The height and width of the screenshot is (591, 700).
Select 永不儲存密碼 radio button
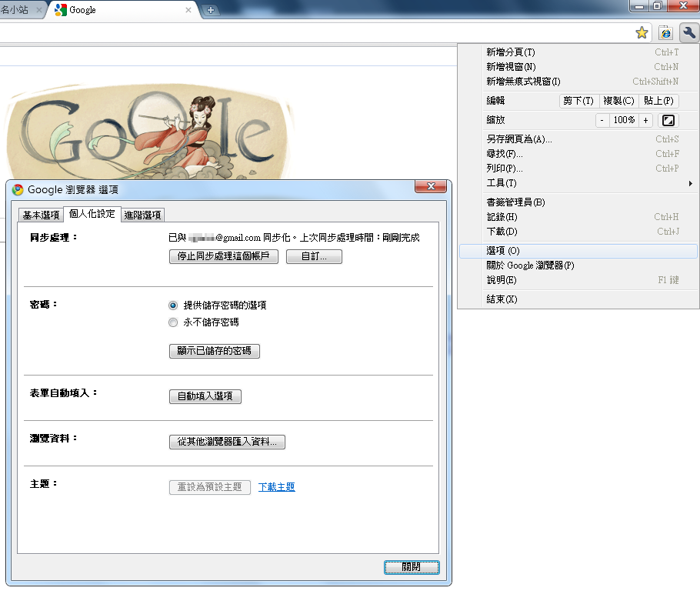[173, 322]
